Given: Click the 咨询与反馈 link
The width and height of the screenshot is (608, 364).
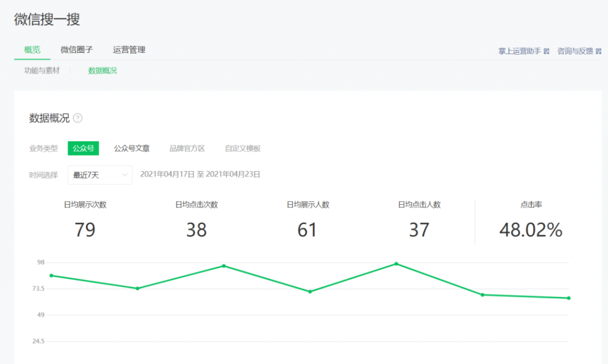Looking at the screenshot, I should 575,51.
